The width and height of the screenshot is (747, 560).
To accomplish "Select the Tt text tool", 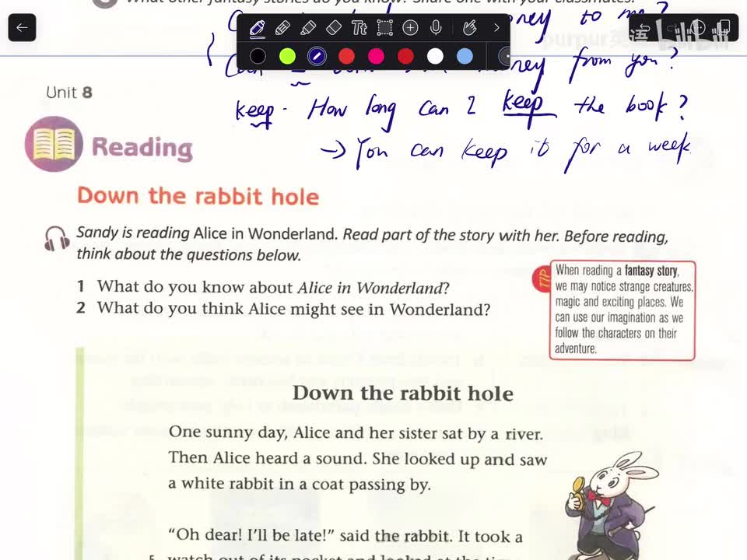I will (x=359, y=28).
